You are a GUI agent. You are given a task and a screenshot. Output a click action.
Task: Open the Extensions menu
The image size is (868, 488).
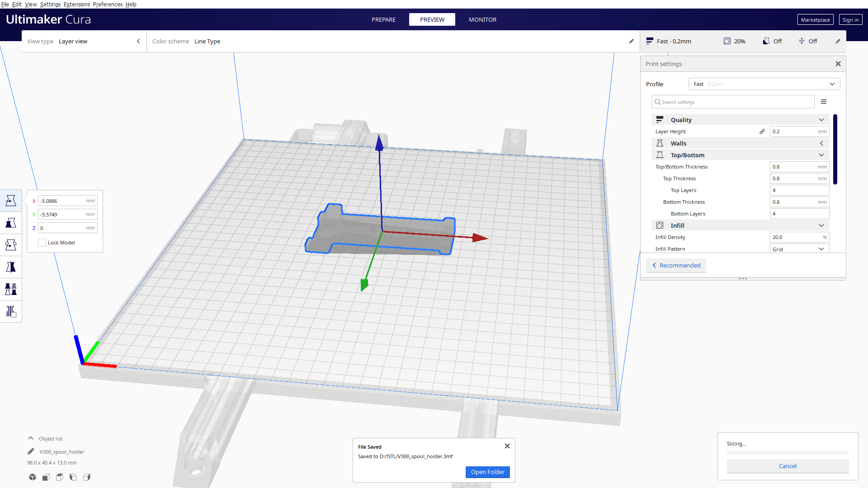(77, 4)
